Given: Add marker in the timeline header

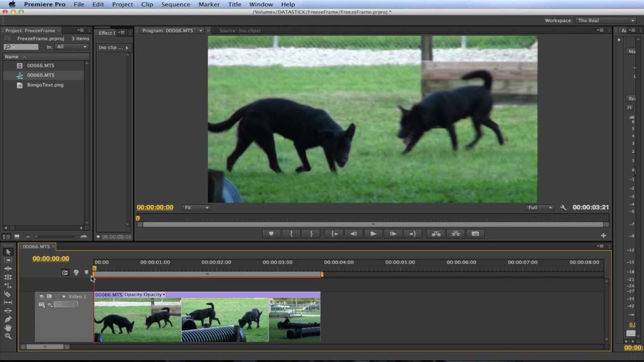Looking at the screenshot, I should click(x=86, y=273).
